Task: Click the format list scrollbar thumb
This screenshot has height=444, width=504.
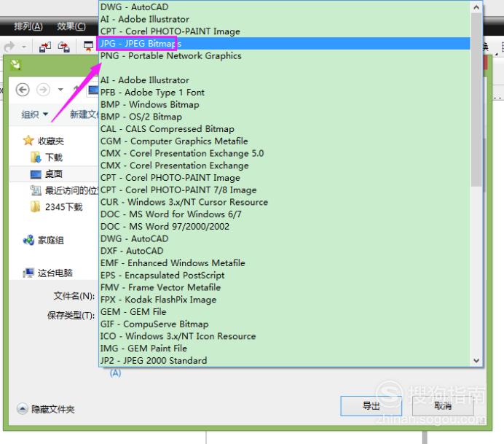Action: click(x=476, y=100)
